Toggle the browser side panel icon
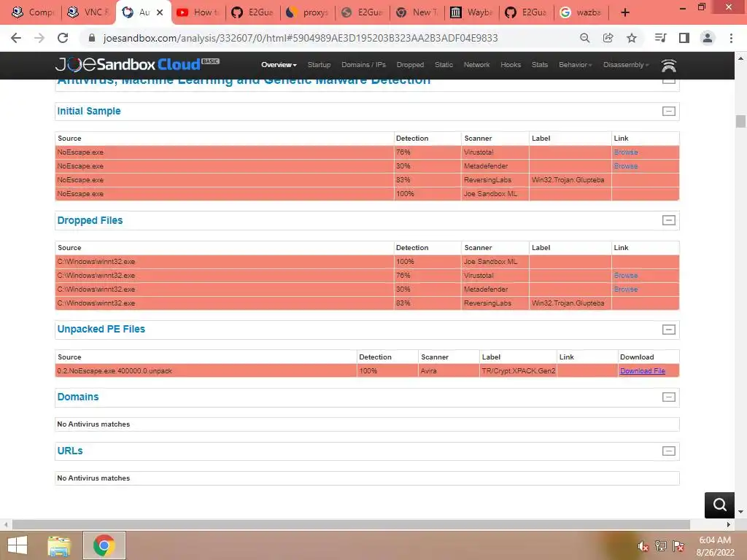This screenshot has width=747, height=560. click(x=684, y=38)
